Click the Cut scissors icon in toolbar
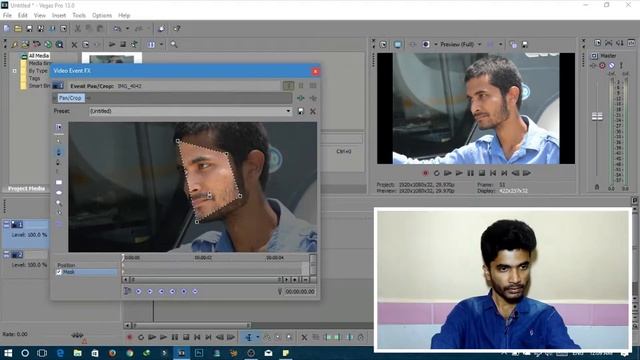 pos(77,29)
